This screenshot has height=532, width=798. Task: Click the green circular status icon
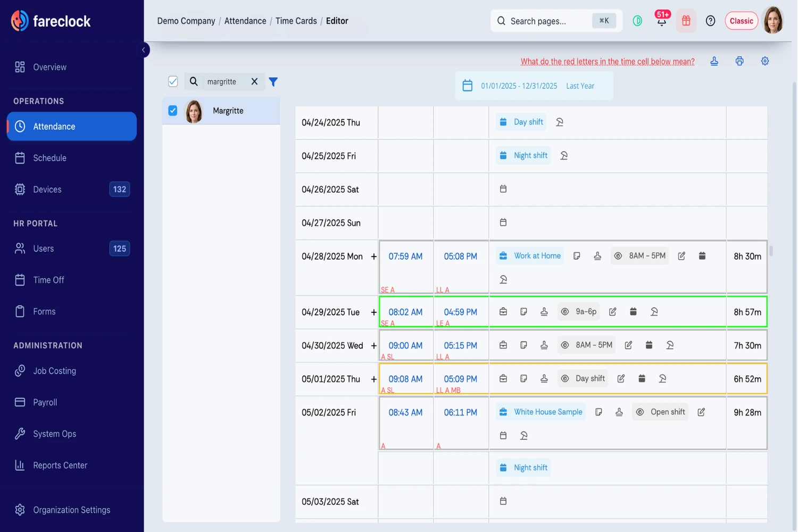point(637,21)
